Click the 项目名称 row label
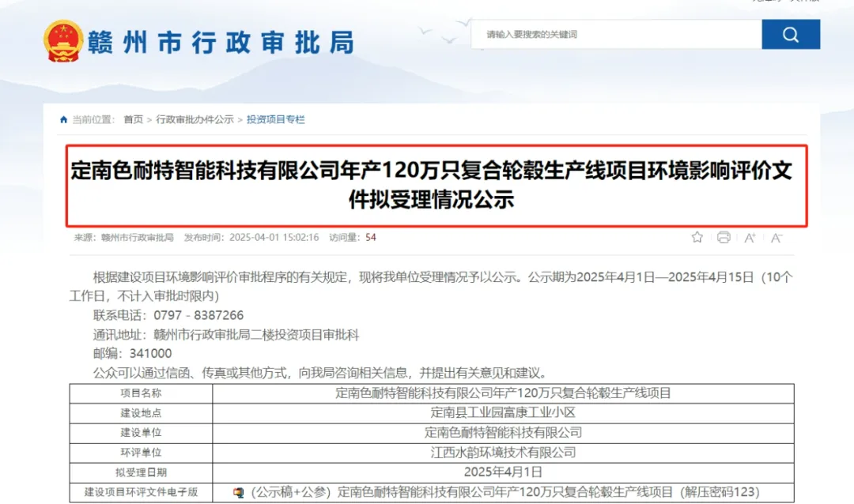854x504 pixels. [x=141, y=393]
